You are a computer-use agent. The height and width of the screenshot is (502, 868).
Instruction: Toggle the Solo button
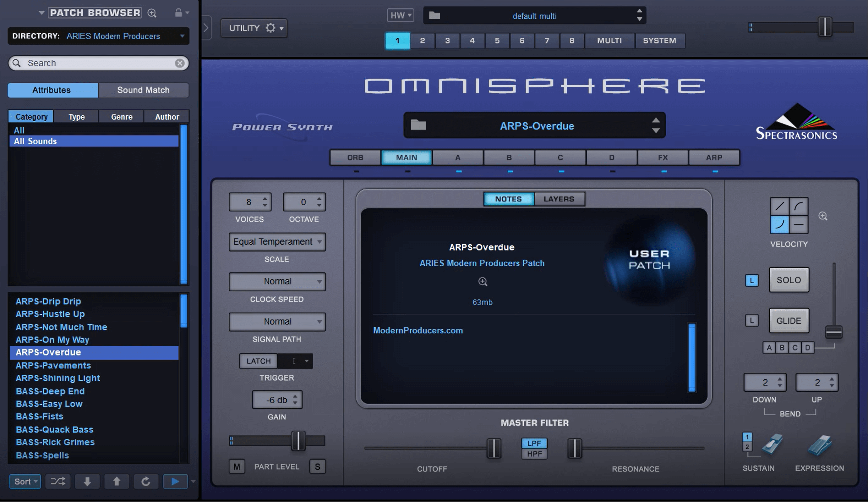(x=789, y=280)
